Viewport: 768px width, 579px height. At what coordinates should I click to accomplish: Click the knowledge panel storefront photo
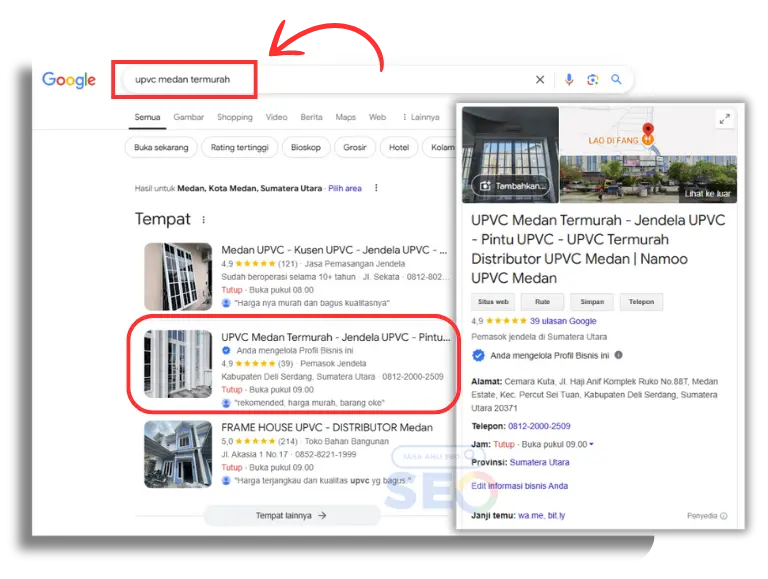(x=510, y=155)
